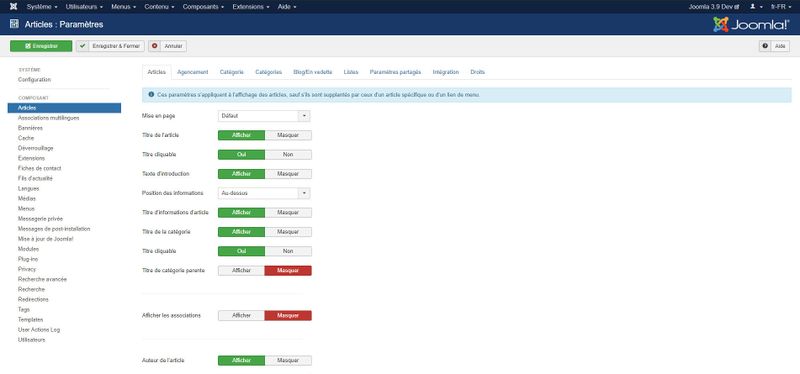The height and width of the screenshot is (374, 800).
Task: Open Médias in the sidebar
Action: (x=27, y=198)
